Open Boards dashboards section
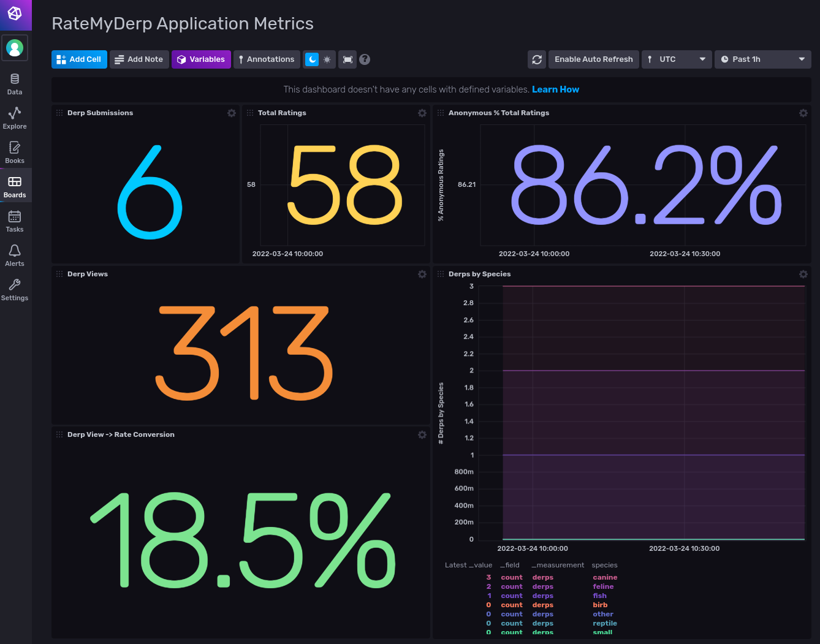 [x=15, y=187]
